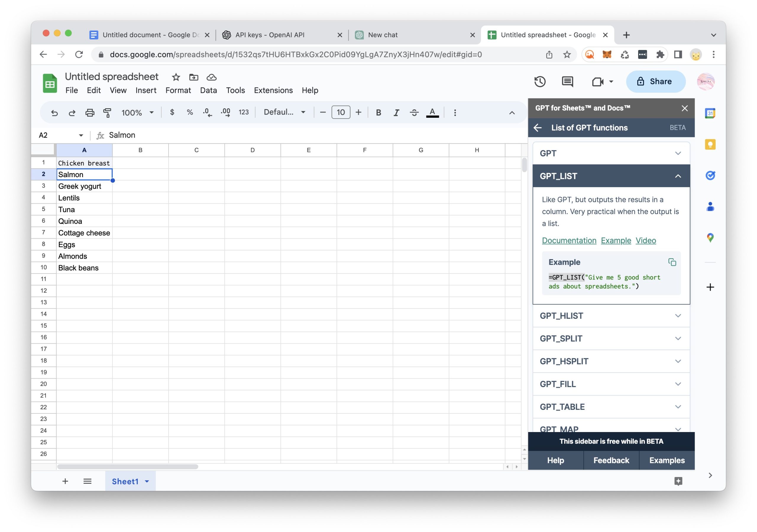Toggle bold formatting

click(378, 112)
